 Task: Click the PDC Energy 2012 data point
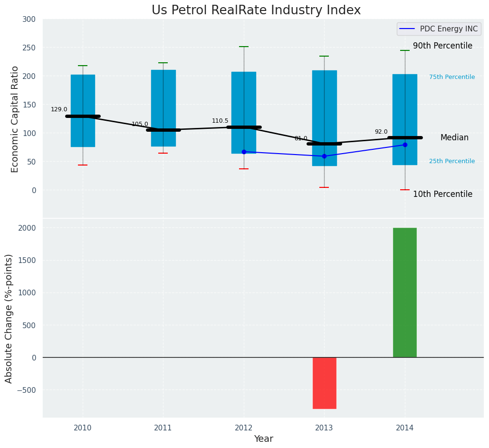click(x=244, y=152)
